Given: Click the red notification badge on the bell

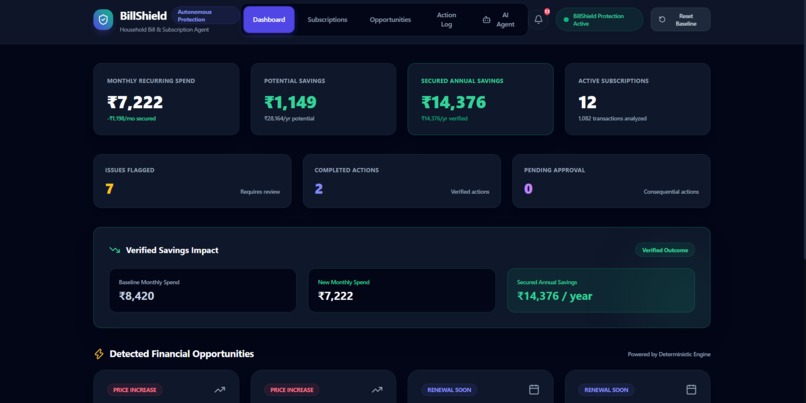Looking at the screenshot, I should (x=547, y=11).
